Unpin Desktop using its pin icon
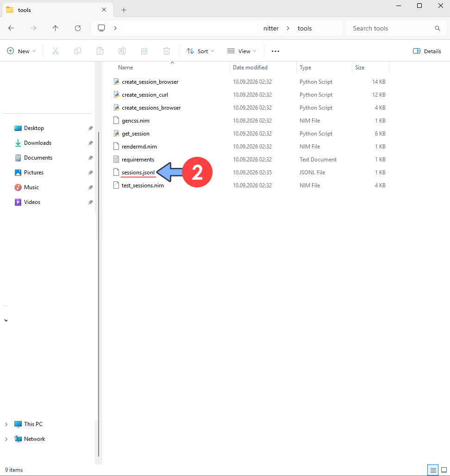Screen dimensions: 450x476 point(90,129)
